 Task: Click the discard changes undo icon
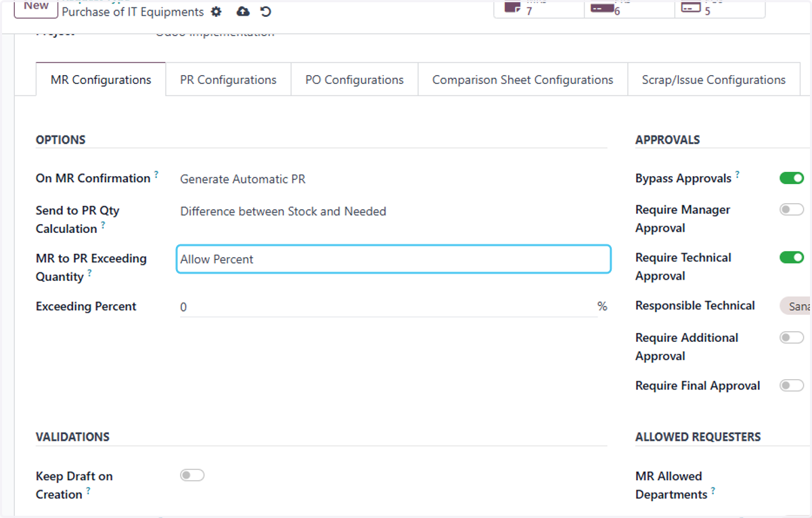(x=266, y=12)
